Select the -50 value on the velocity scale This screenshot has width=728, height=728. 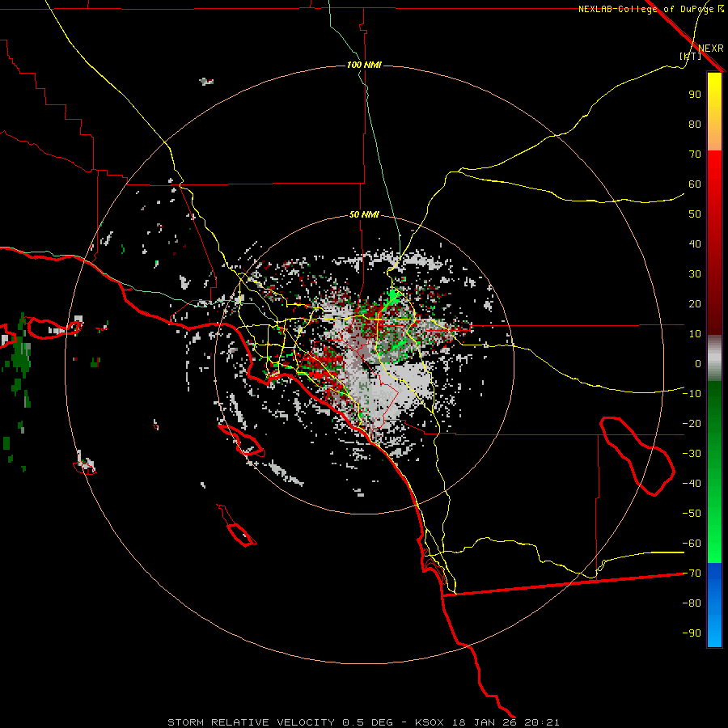pos(692,514)
